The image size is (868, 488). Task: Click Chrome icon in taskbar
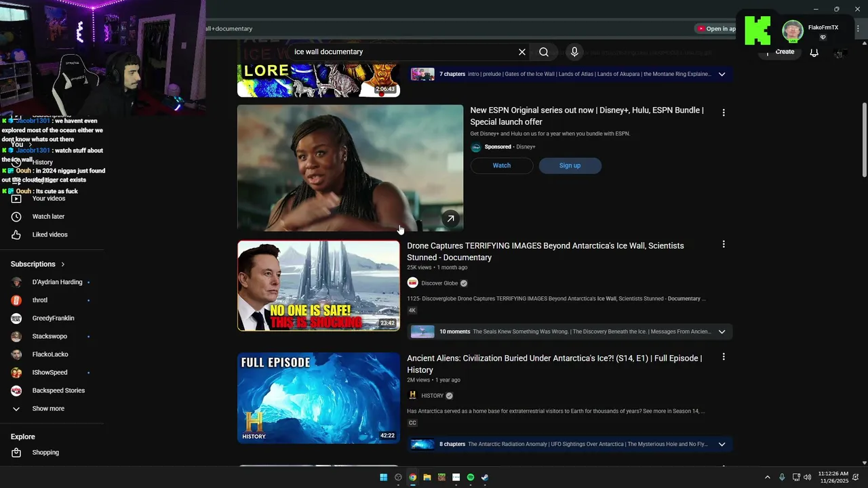click(412, 477)
